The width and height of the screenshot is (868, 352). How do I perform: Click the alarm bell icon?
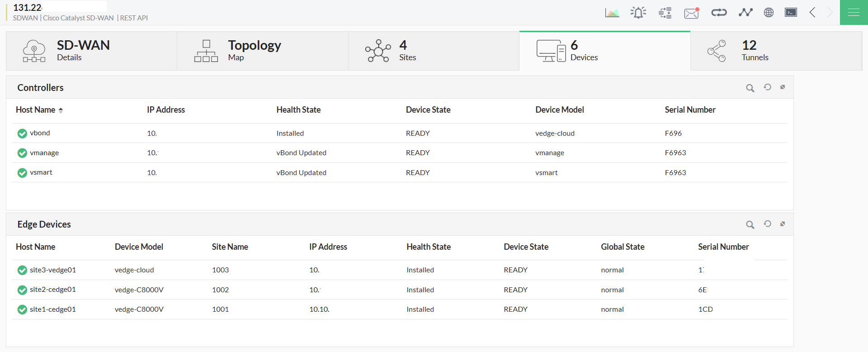pos(638,13)
